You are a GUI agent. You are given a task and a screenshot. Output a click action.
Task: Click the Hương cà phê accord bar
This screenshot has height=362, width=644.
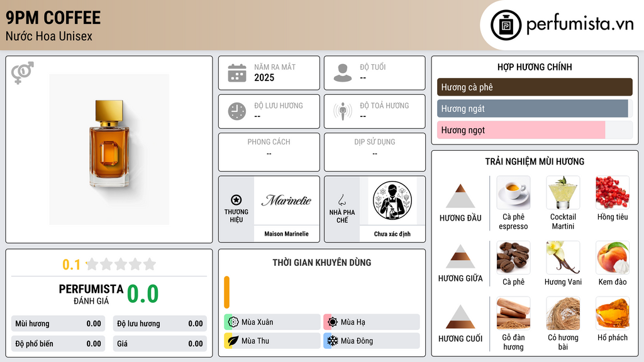(x=535, y=87)
